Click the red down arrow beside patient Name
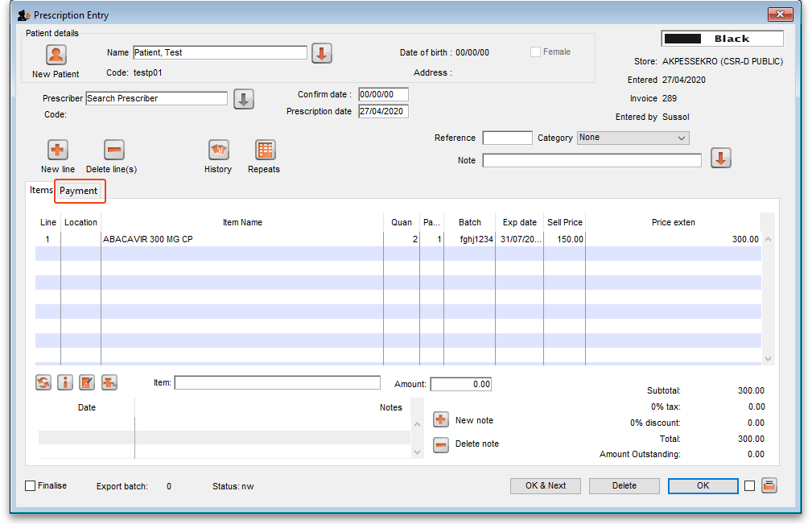 pyautogui.click(x=322, y=53)
